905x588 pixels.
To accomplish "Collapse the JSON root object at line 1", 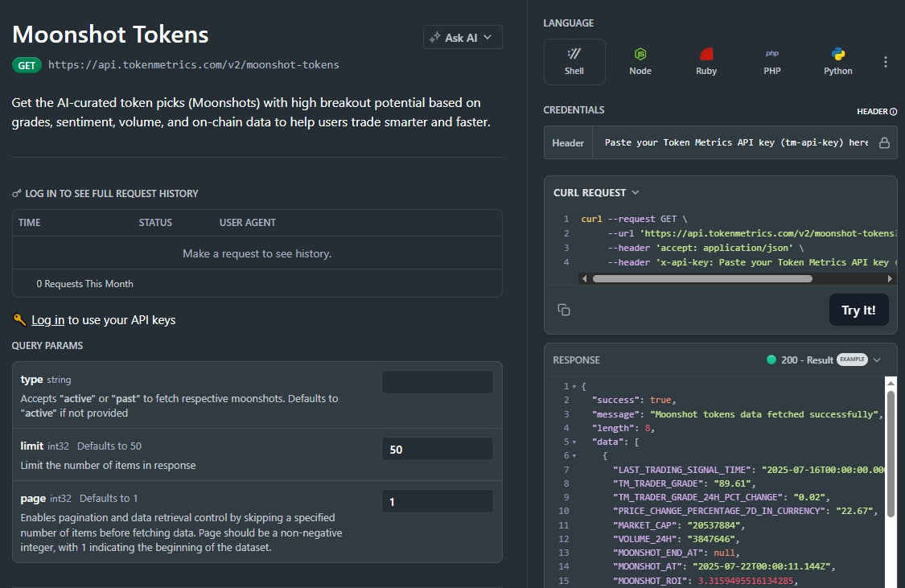I will [574, 386].
